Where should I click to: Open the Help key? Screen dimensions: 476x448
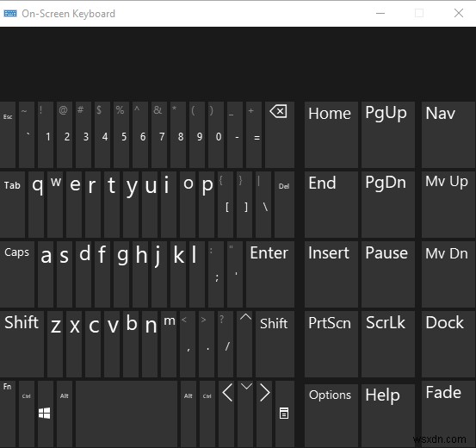[388, 416]
